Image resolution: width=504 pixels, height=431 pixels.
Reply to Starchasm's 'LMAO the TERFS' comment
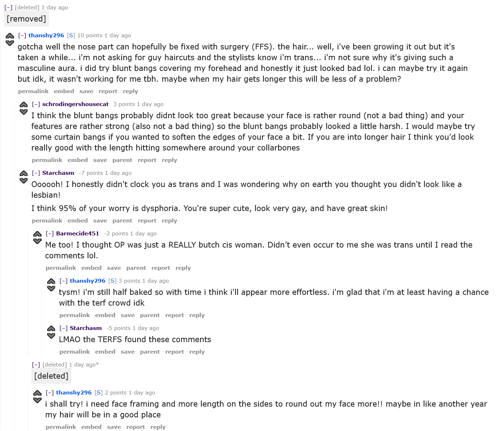point(197,352)
